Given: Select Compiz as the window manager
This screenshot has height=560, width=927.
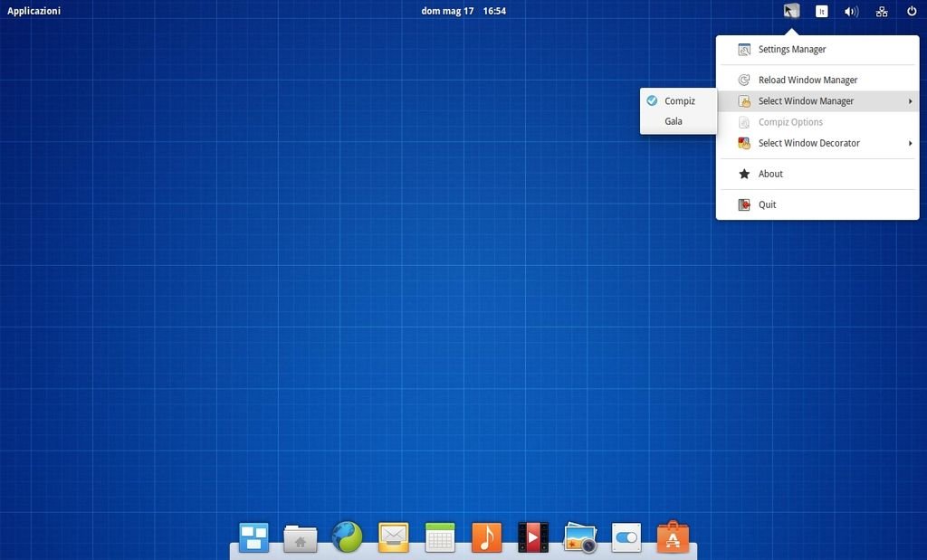Looking at the screenshot, I should coord(679,101).
